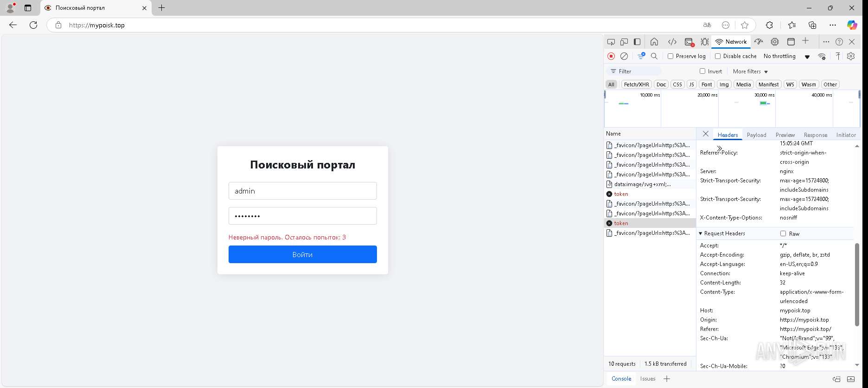868x388 pixels.
Task: Select the Doc filter chip
Action: (x=661, y=84)
